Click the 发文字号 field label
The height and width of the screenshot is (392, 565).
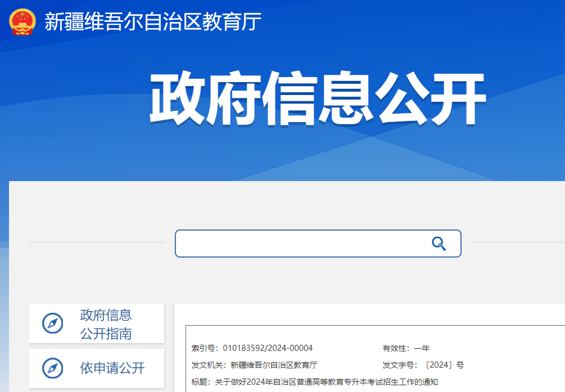point(400,365)
